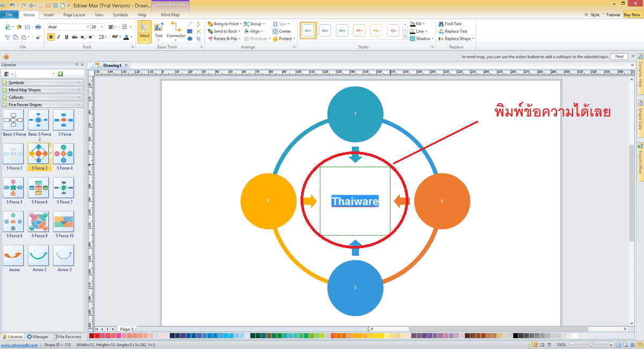Open Replace Shape dropdown
The width and height of the screenshot is (644, 349).
(x=456, y=39)
